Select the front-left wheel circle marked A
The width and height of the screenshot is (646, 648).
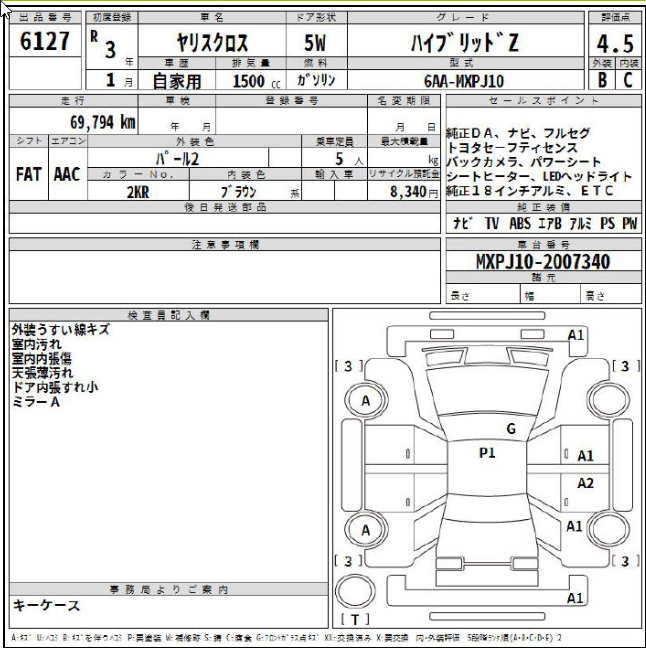[x=366, y=402]
